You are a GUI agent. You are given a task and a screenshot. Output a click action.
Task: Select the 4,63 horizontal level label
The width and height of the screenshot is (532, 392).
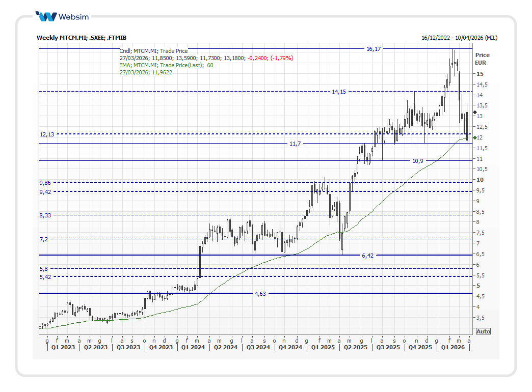point(260,294)
